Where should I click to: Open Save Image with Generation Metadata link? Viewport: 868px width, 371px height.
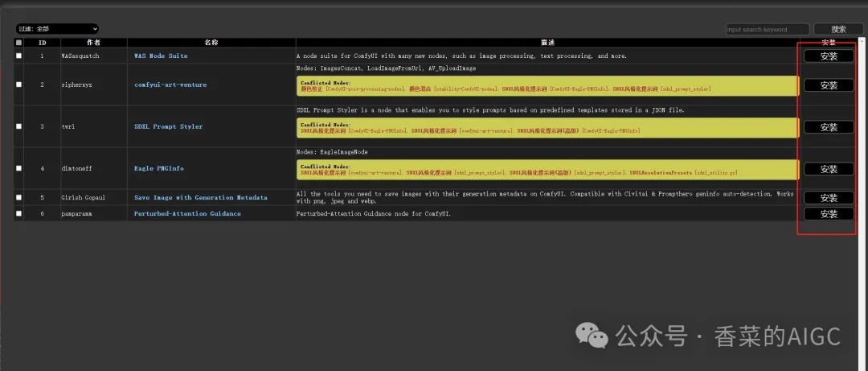coord(200,197)
